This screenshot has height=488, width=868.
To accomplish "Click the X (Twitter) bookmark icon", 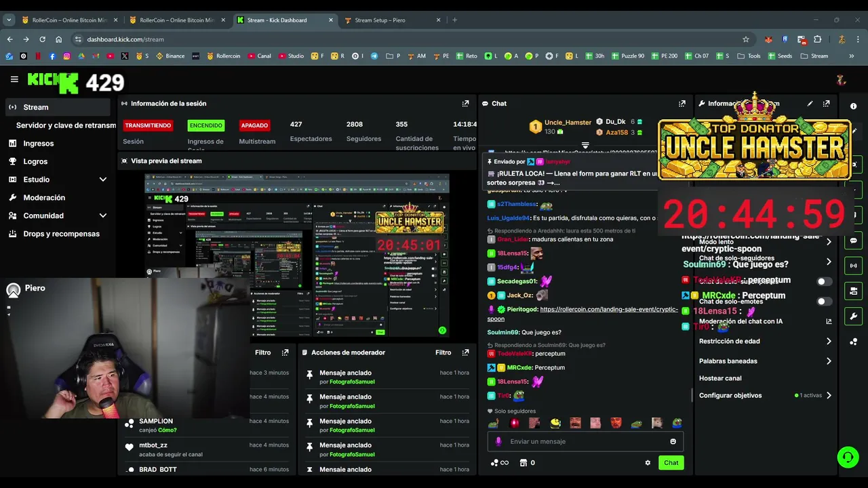I will click(125, 56).
